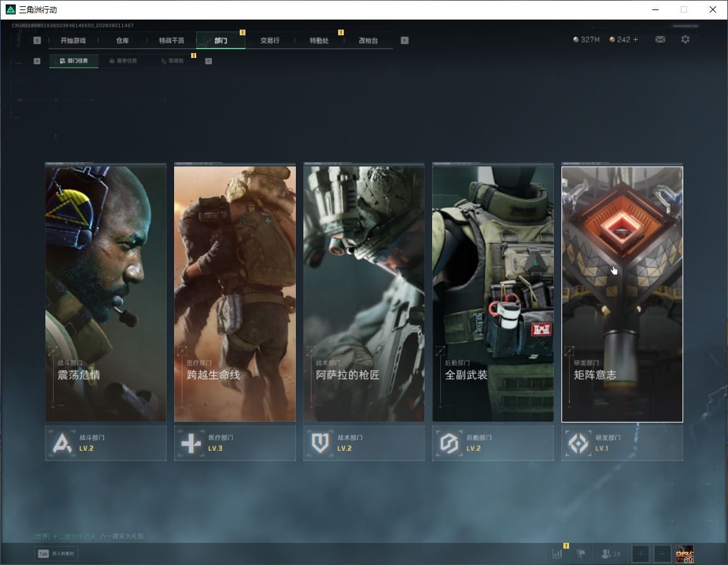Viewport: 728px width, 565px height.
Task: Select the 部门 tab
Action: click(221, 40)
